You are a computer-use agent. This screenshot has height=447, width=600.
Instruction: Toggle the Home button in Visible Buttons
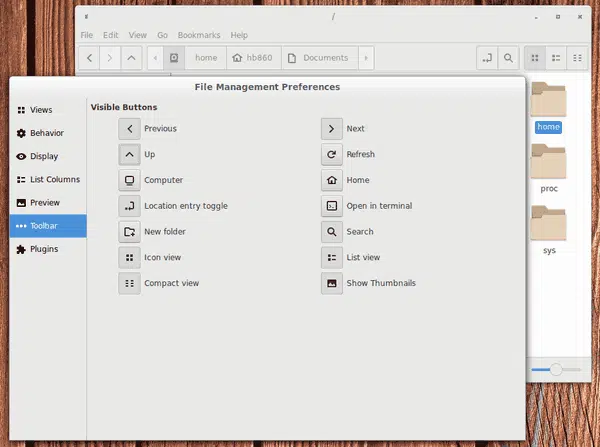tap(332, 180)
